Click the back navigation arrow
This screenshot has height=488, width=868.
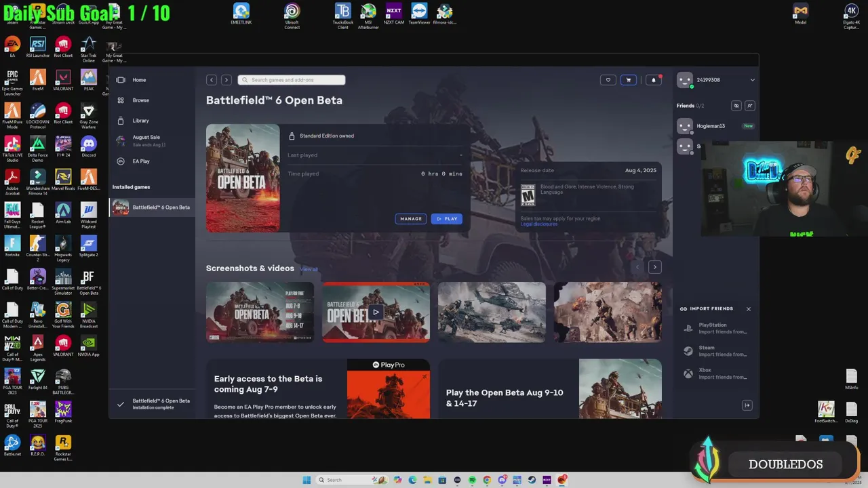[x=212, y=80]
